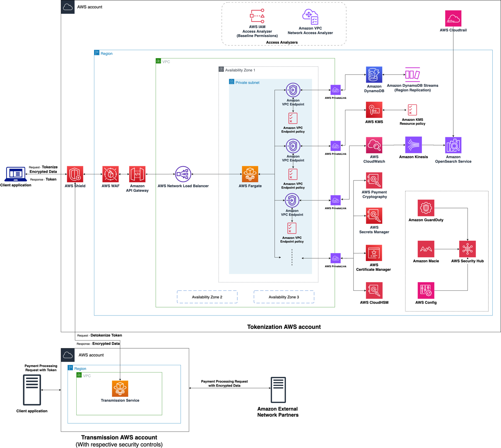
Task: Click the Private subnet lock icon
Action: point(231,82)
